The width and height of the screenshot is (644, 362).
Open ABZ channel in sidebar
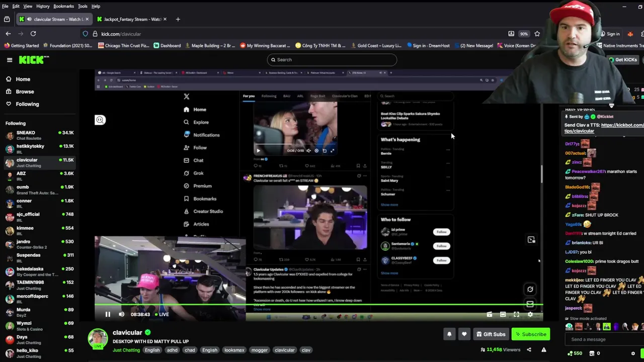pos(39,176)
